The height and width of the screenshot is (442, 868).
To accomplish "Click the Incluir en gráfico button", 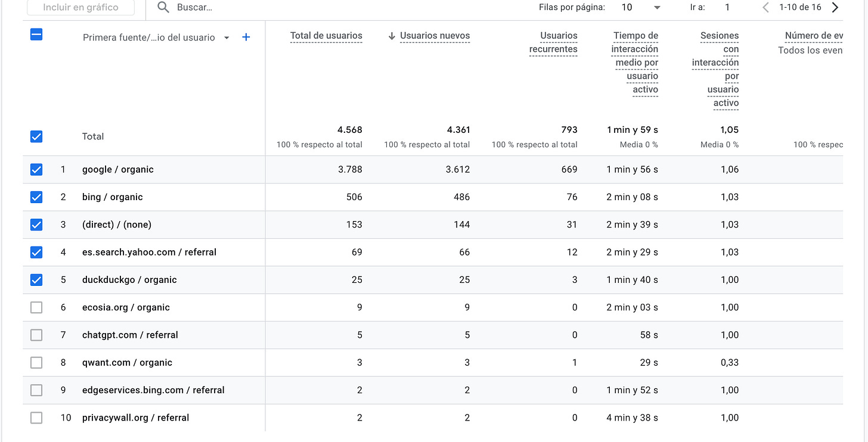I will [x=80, y=7].
